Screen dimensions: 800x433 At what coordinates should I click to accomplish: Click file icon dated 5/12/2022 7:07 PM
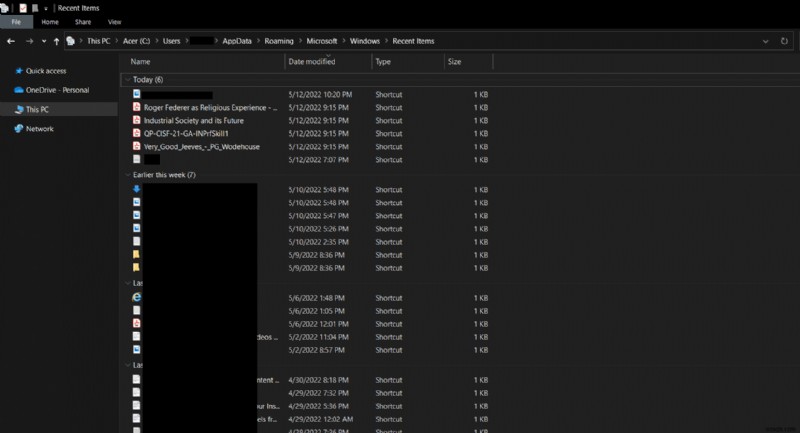coord(136,159)
